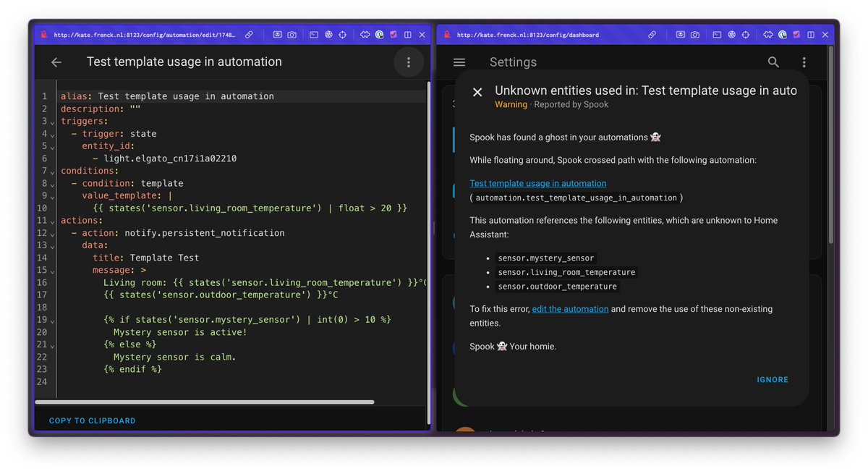Screen dimensions: 868x474
Task: Go back from the automation editor
Action: (56, 62)
